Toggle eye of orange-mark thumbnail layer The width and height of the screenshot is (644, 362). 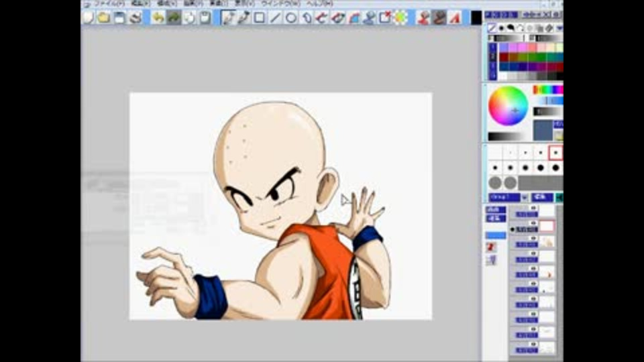pos(533,269)
